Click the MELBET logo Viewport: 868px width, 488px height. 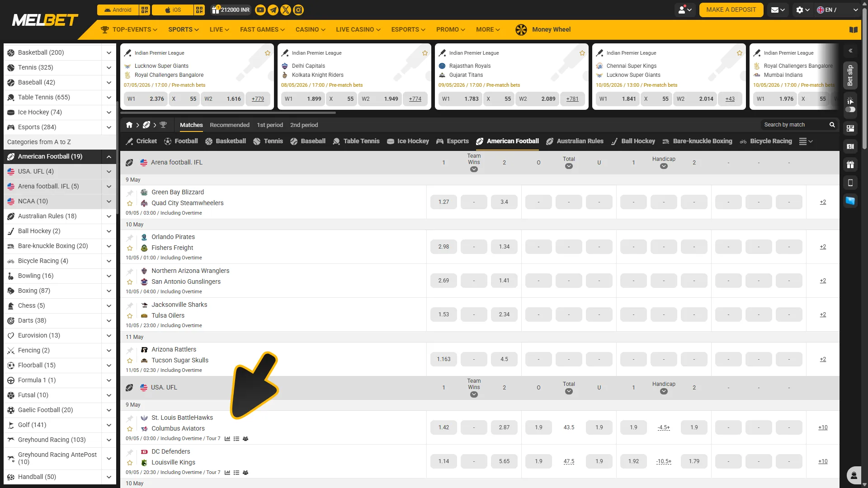pyautogui.click(x=45, y=20)
